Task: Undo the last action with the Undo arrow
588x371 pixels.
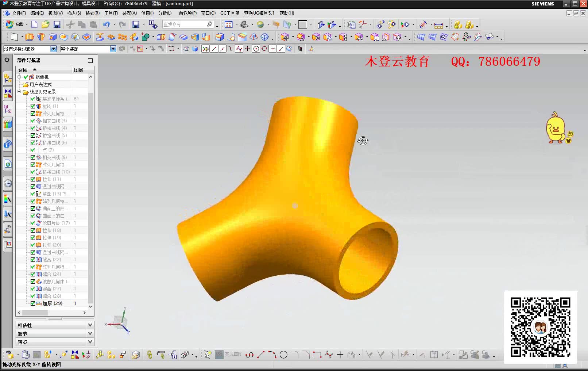Action: click(106, 24)
